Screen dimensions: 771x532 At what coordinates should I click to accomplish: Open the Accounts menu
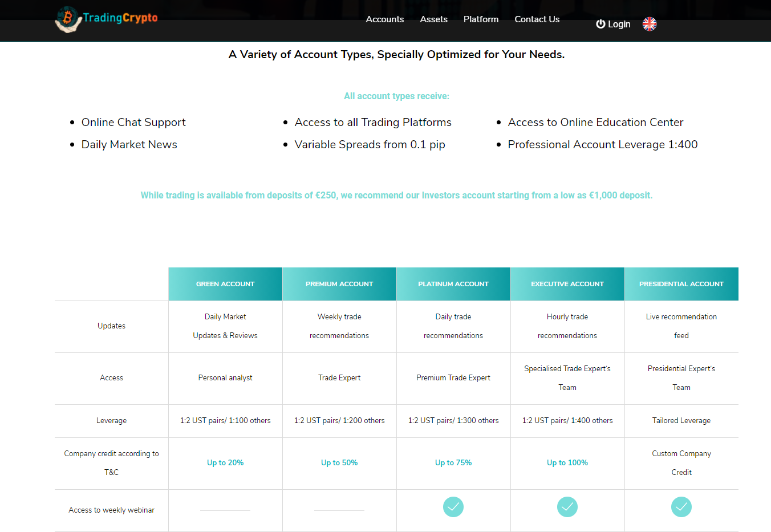point(385,19)
